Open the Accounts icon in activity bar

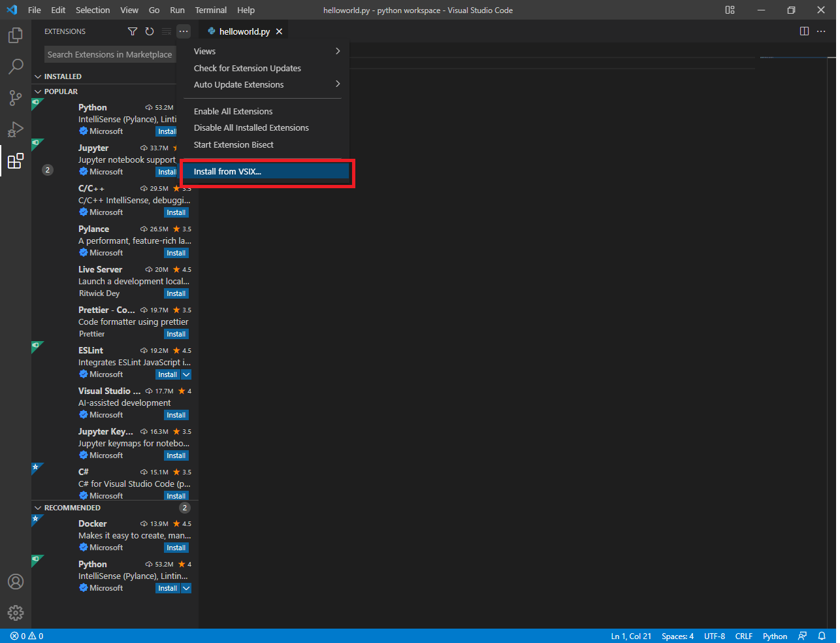[x=16, y=582]
